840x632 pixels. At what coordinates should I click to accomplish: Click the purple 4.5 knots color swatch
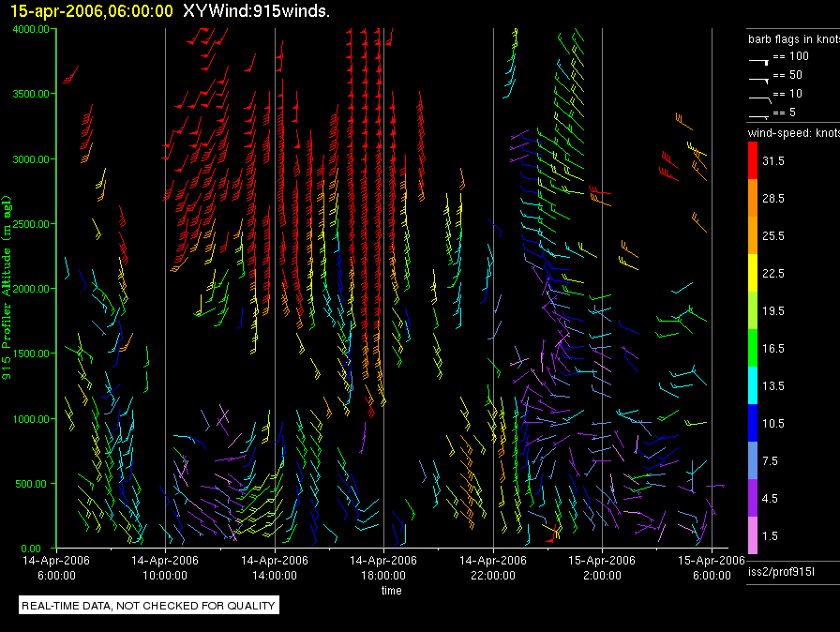coord(753,498)
